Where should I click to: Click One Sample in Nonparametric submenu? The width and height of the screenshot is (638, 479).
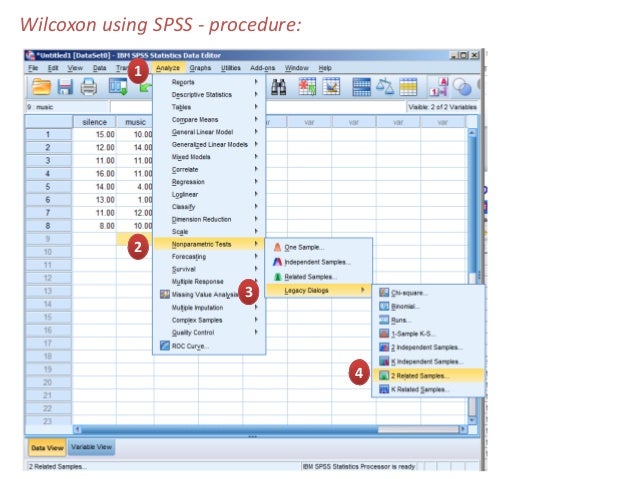coord(319,247)
